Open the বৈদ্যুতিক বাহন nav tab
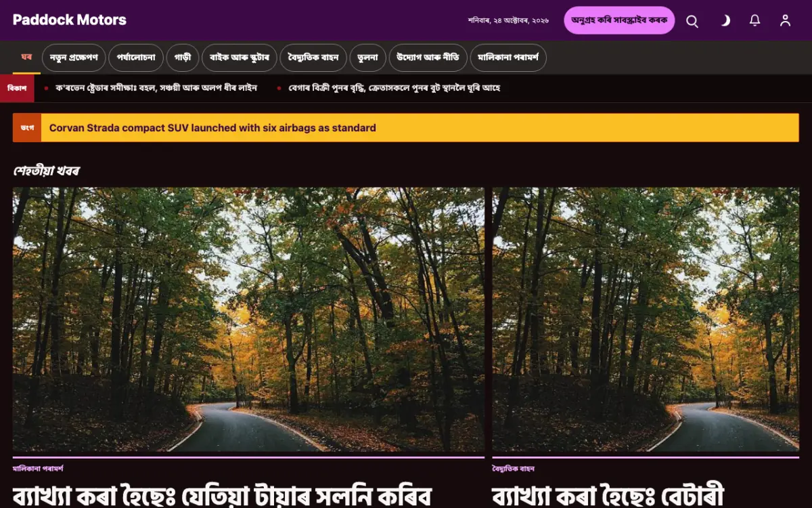The height and width of the screenshot is (508, 812). [x=313, y=58]
